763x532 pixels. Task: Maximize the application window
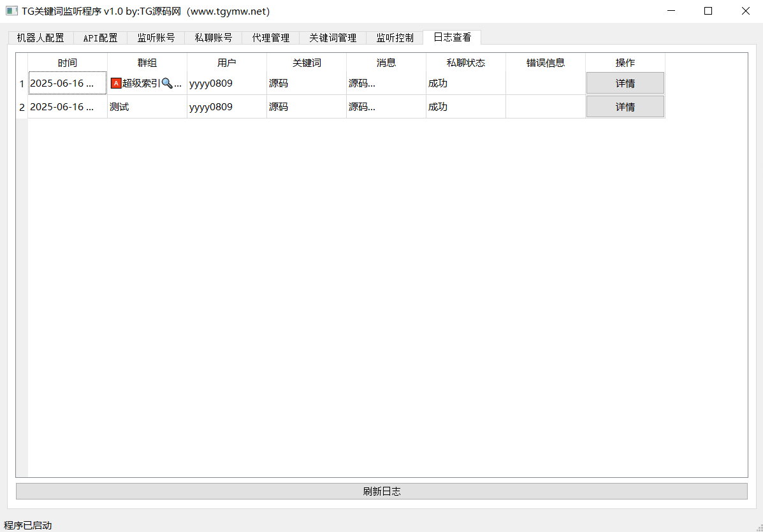point(708,11)
